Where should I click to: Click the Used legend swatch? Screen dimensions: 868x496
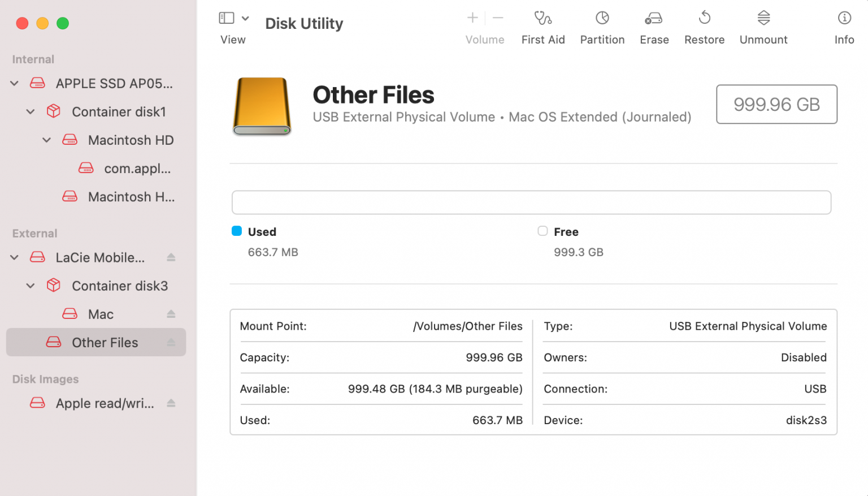(x=237, y=231)
